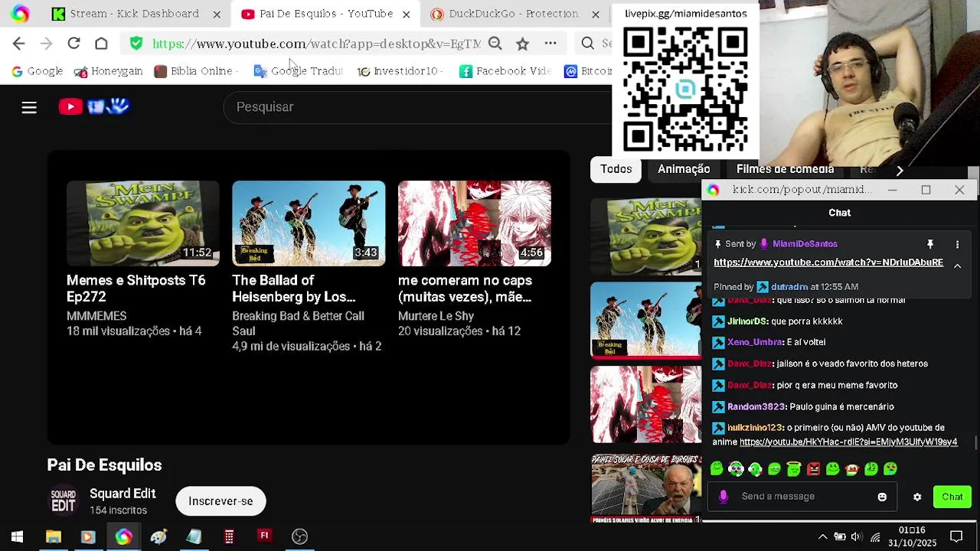Viewport: 980px width, 551px height.
Task: Go back to the previous page
Action: click(19, 44)
